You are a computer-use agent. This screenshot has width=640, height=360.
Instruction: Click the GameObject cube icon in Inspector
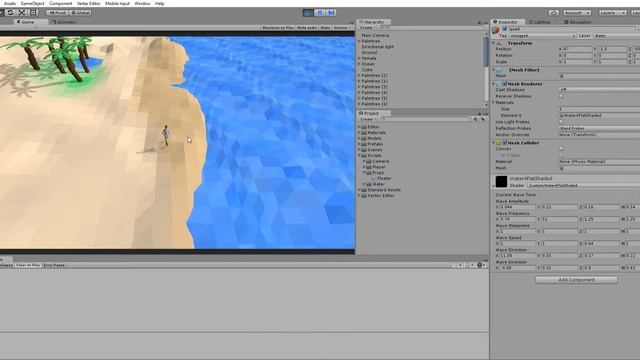tap(496, 30)
